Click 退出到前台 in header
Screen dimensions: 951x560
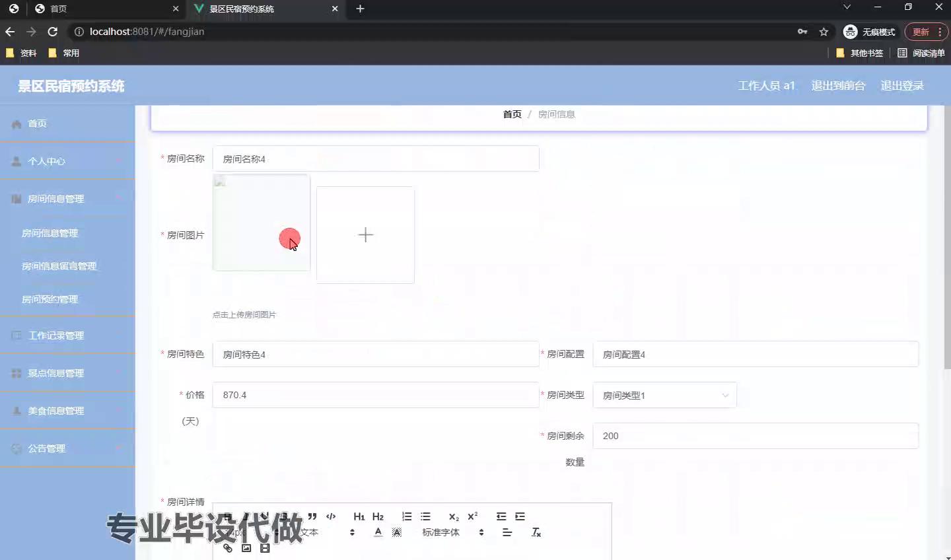pyautogui.click(x=838, y=86)
